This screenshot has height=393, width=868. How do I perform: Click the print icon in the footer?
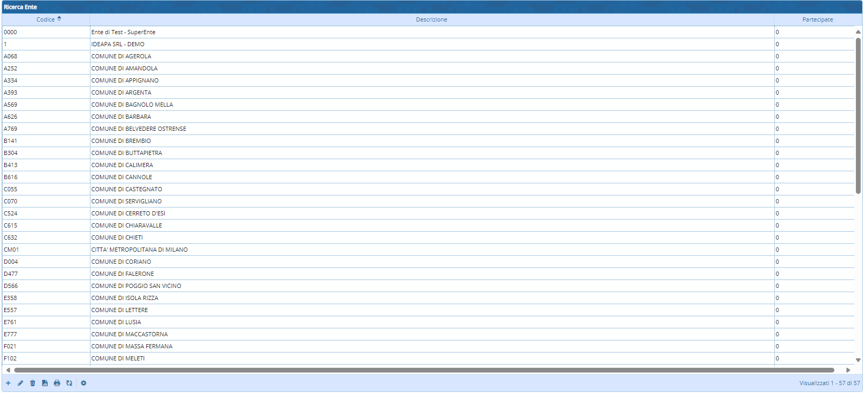coord(57,383)
